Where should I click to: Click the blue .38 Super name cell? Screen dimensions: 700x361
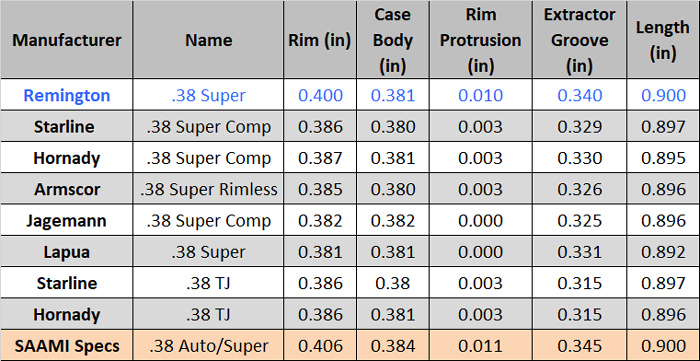coord(208,95)
